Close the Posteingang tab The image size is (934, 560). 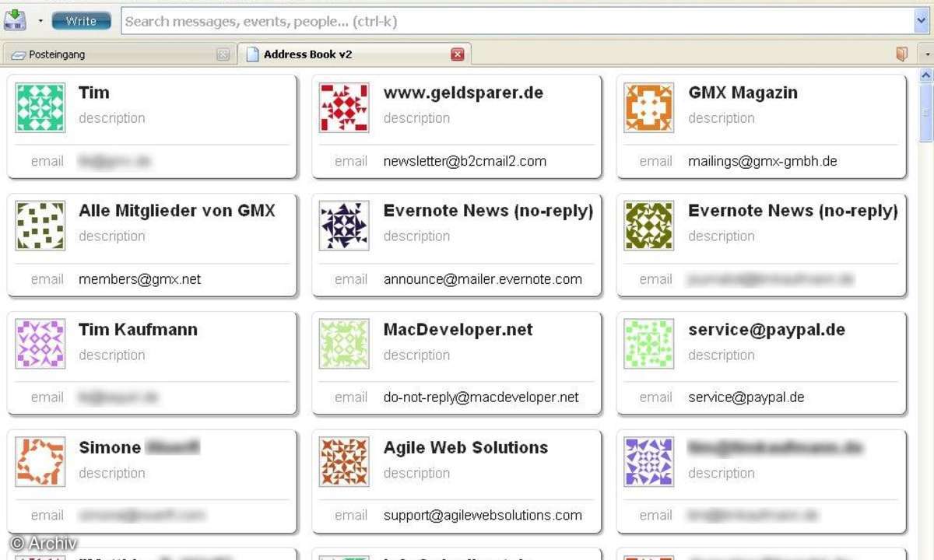(223, 54)
